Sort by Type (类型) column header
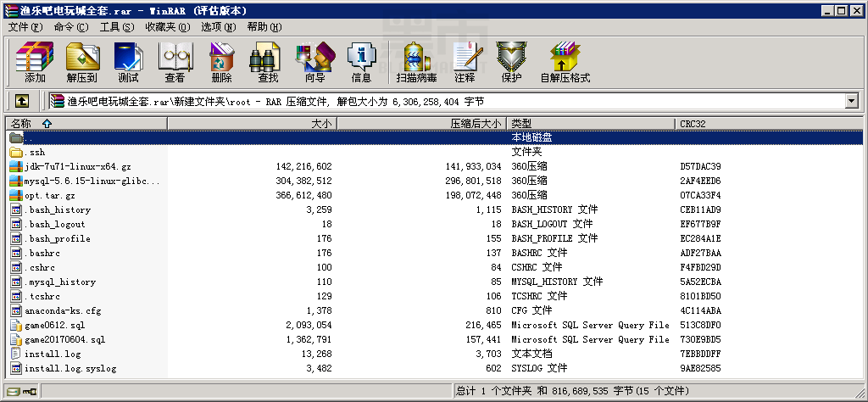Viewport: 868px width, 402px height. 591,124
